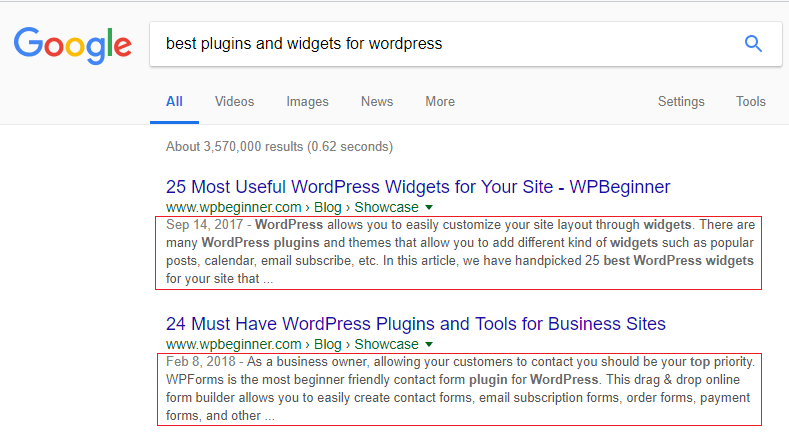789x436 pixels.
Task: Expand the More search categories menu
Action: click(x=439, y=101)
